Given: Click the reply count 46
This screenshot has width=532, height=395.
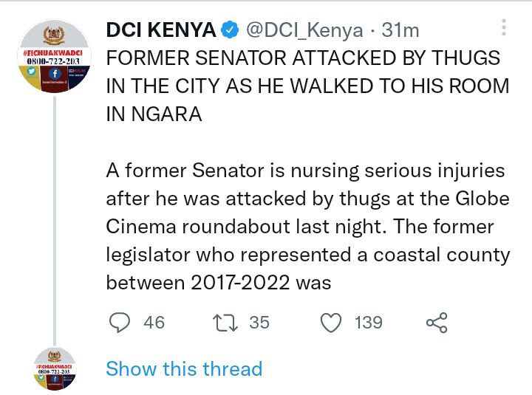Looking at the screenshot, I should click(154, 323).
